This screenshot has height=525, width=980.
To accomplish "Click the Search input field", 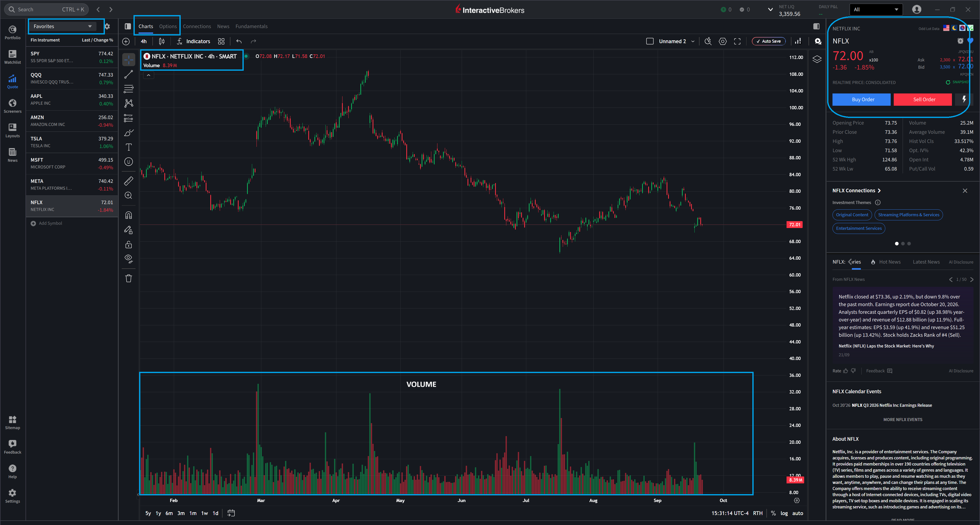I will [x=46, y=9].
